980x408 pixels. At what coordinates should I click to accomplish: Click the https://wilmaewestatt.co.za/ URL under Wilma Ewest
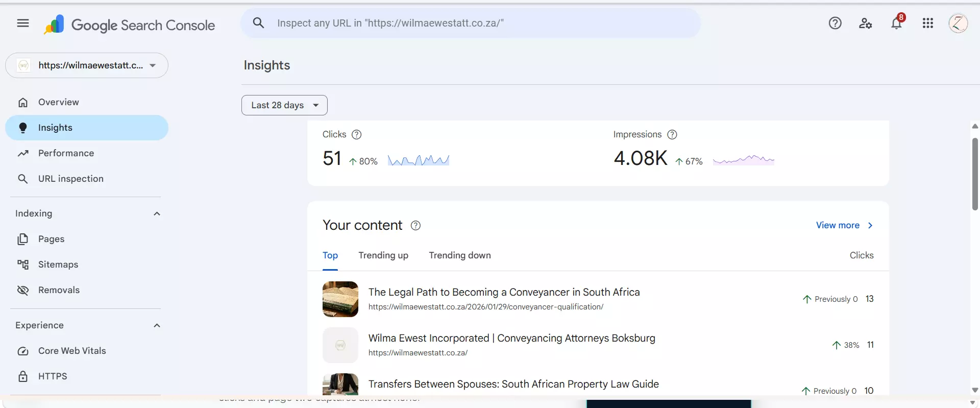click(x=418, y=353)
